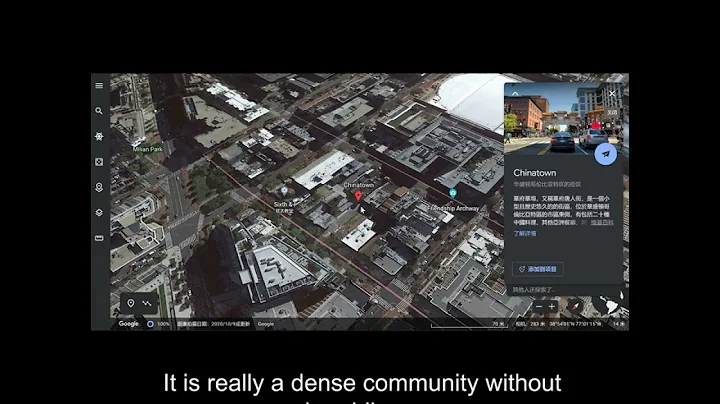Click the I'm Feeling Lucky dice icon
The width and height of the screenshot is (720, 404).
(x=99, y=162)
